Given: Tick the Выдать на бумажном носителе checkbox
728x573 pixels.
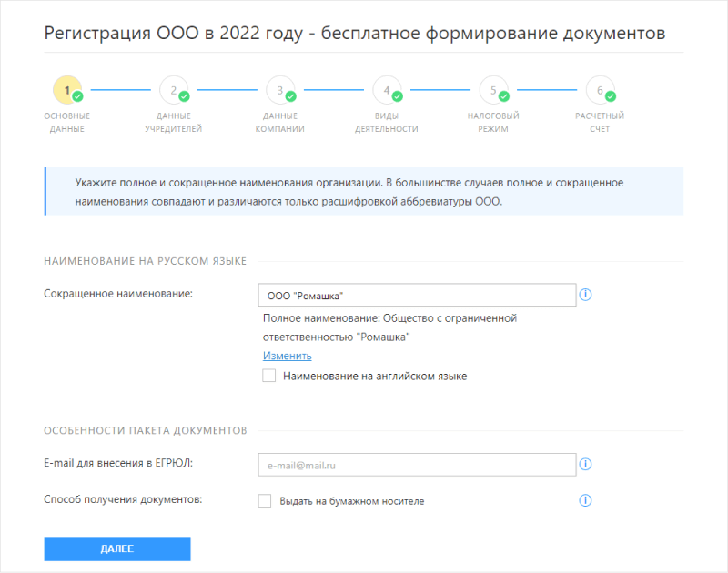Looking at the screenshot, I should [x=265, y=500].
